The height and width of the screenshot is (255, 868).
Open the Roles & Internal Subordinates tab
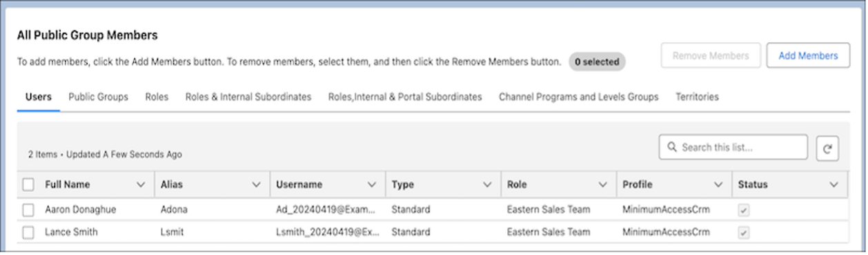point(248,97)
